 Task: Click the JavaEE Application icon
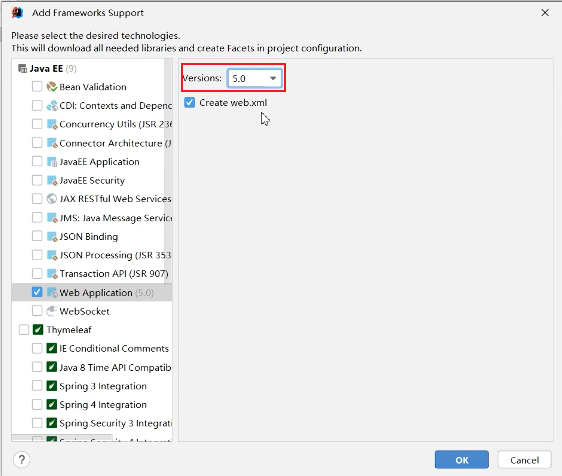point(52,162)
